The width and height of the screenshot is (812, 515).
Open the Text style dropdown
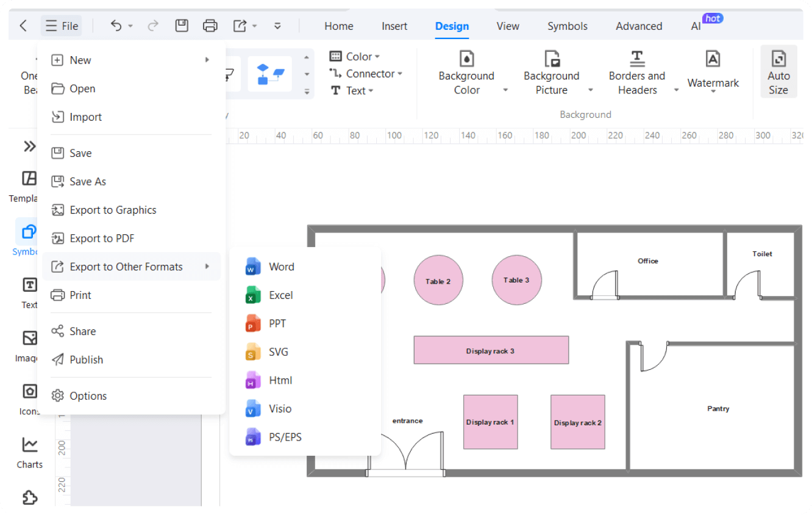352,90
